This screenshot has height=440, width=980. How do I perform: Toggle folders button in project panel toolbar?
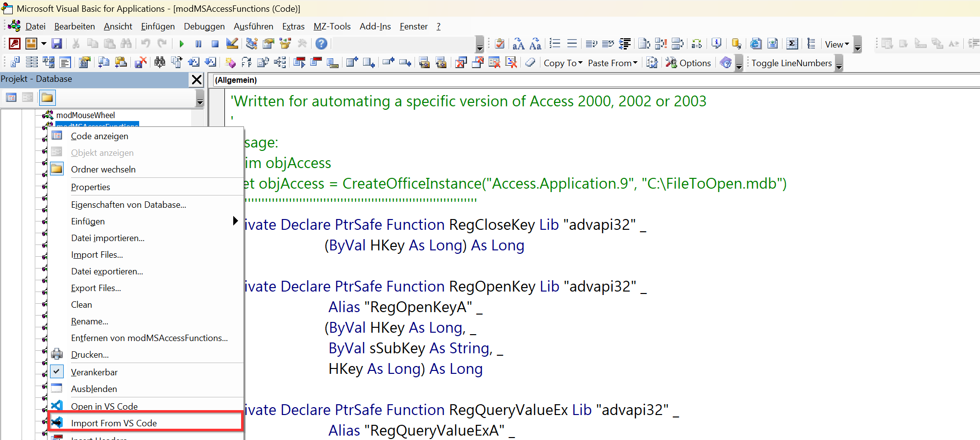point(47,98)
